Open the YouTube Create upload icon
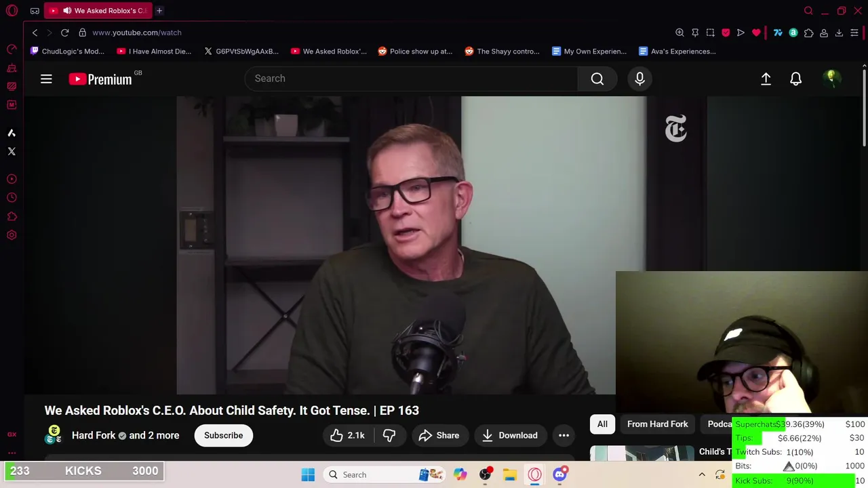Image resolution: width=868 pixels, height=488 pixels. pyautogui.click(x=766, y=79)
